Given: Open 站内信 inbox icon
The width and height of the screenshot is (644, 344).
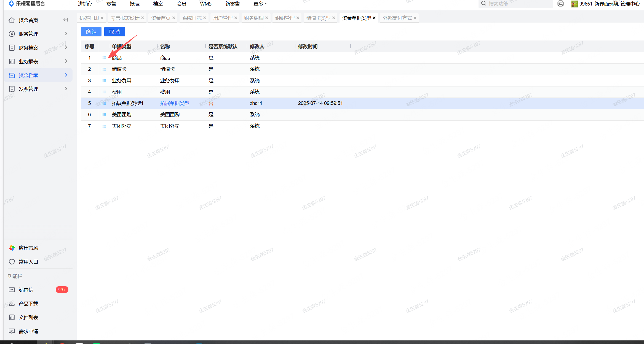Looking at the screenshot, I should 12,290.
